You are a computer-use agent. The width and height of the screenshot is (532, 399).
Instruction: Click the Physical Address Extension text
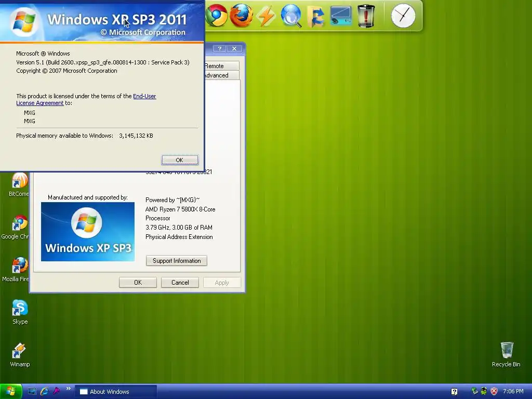pyautogui.click(x=179, y=237)
